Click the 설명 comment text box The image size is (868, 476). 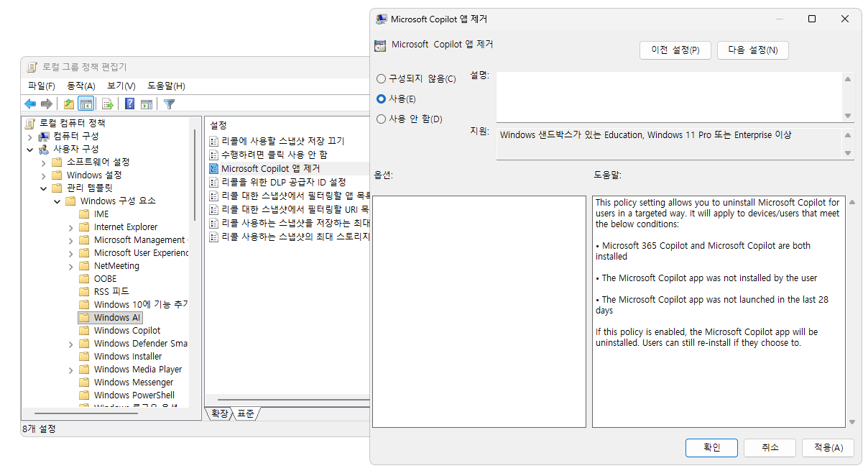click(x=669, y=97)
